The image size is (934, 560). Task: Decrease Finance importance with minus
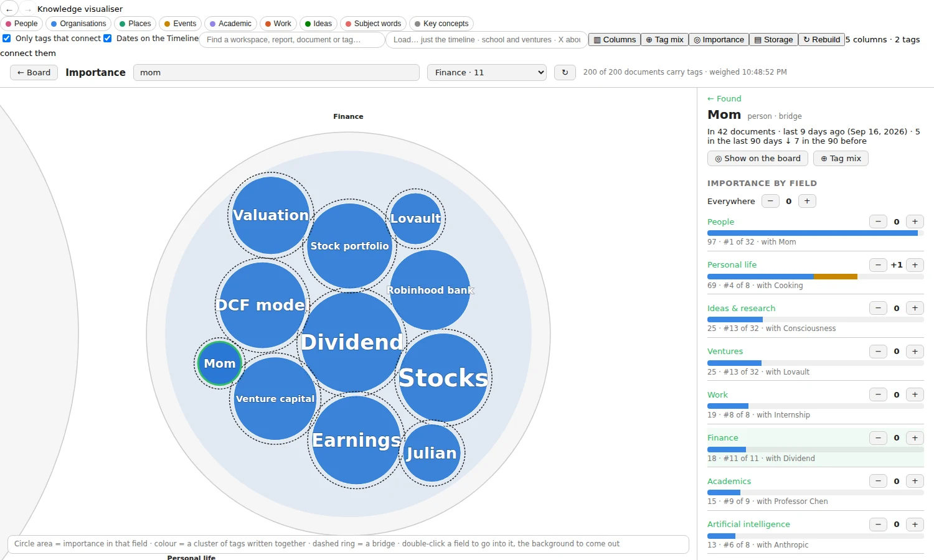(x=878, y=438)
